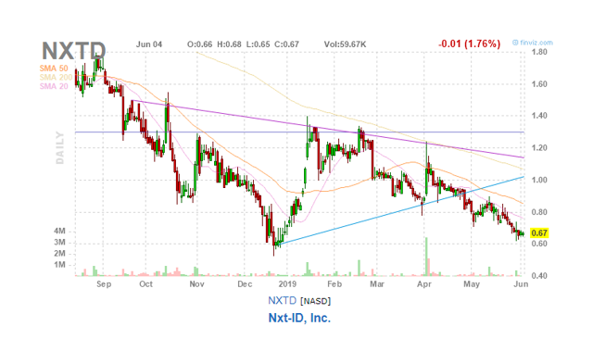This screenshot has width=593, height=364.
Task: Open the Nxt-ID, Inc. company link
Action: point(299,318)
